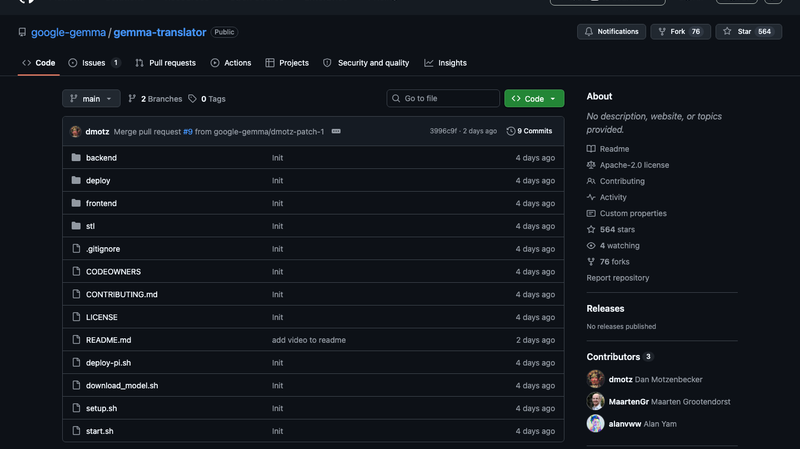This screenshot has height=449, width=800.
Task: Star the repository with Star button
Action: pyautogui.click(x=748, y=32)
